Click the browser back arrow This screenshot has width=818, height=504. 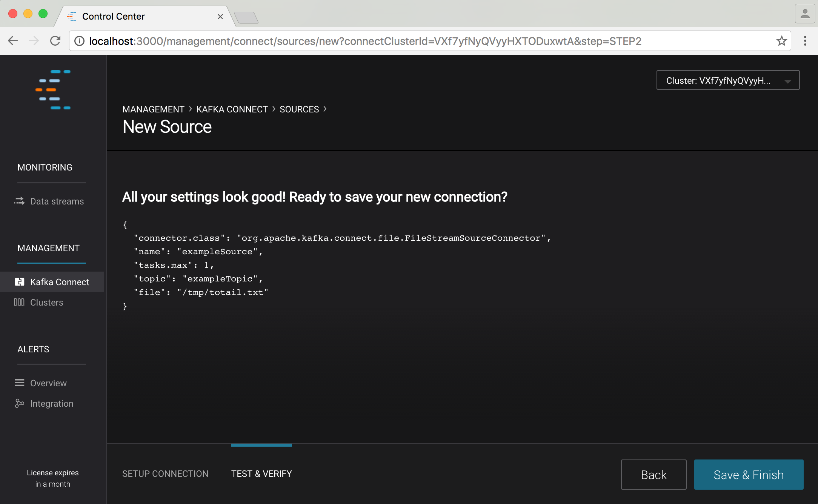click(13, 41)
